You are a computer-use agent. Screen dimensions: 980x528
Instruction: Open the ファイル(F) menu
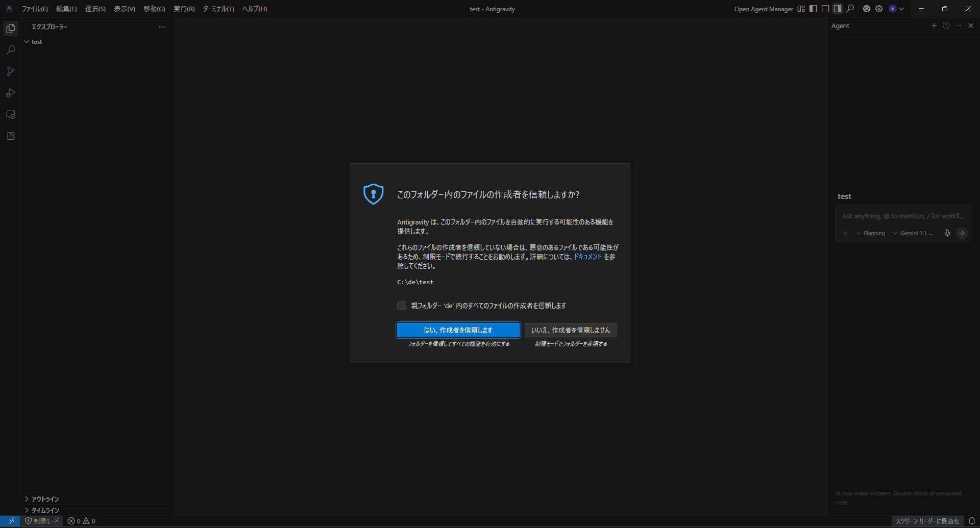pyautogui.click(x=35, y=9)
